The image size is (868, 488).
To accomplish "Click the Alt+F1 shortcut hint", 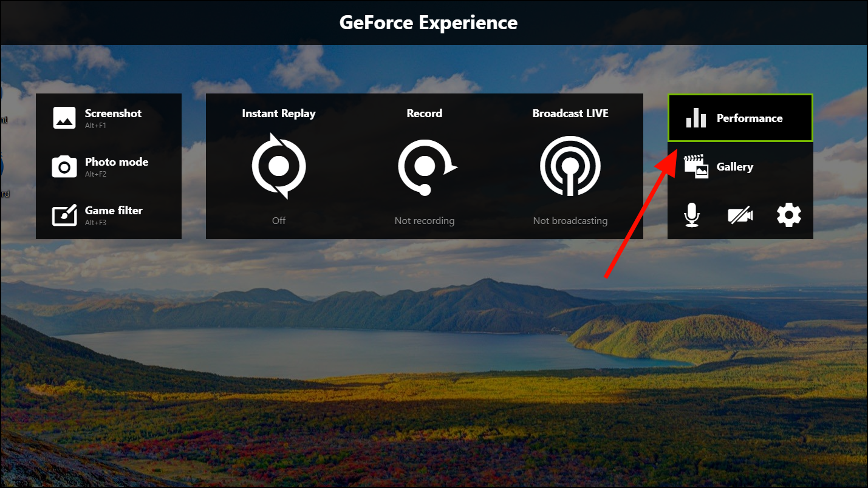I will [95, 126].
